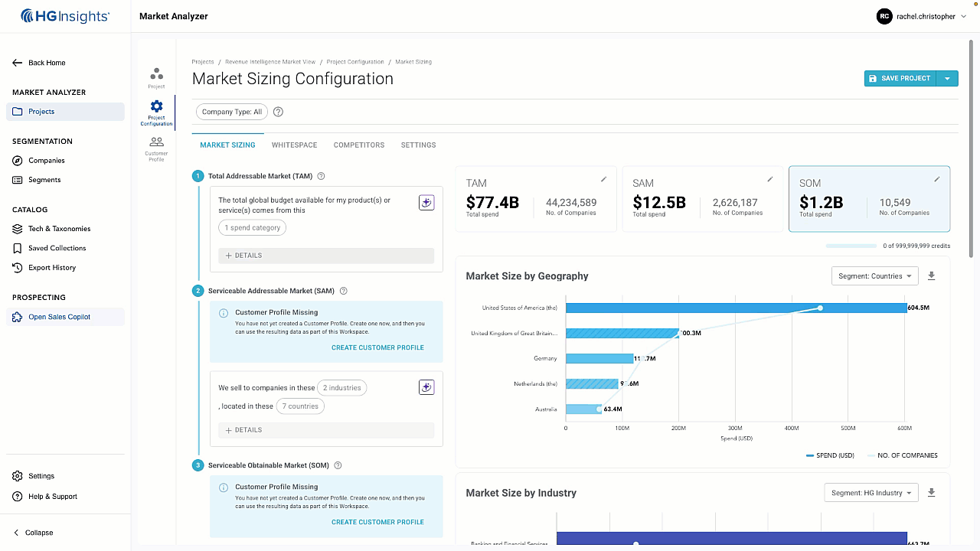Edit SAM card with pencil icon

[x=770, y=179]
